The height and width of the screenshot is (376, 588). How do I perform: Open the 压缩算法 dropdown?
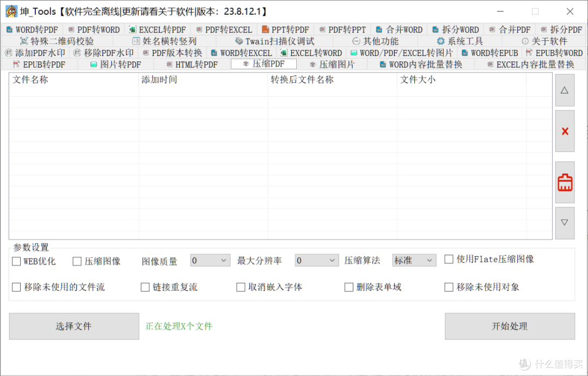tap(414, 260)
